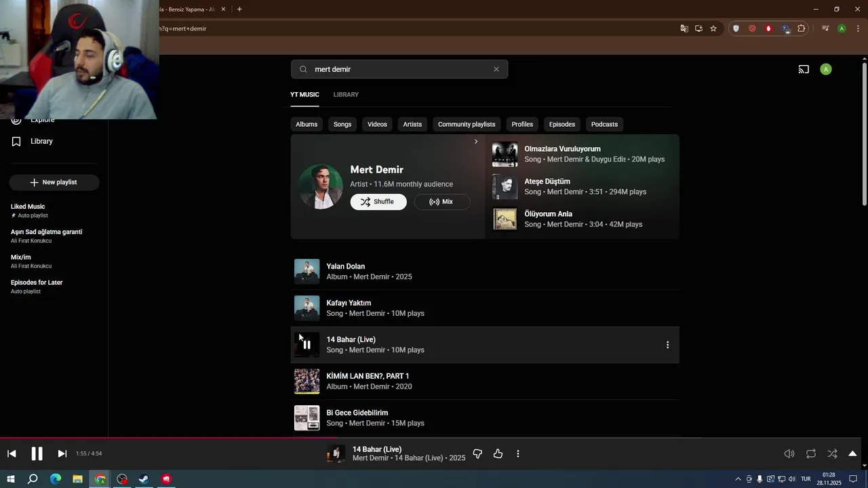Switch to the LIBRARY tab

346,94
